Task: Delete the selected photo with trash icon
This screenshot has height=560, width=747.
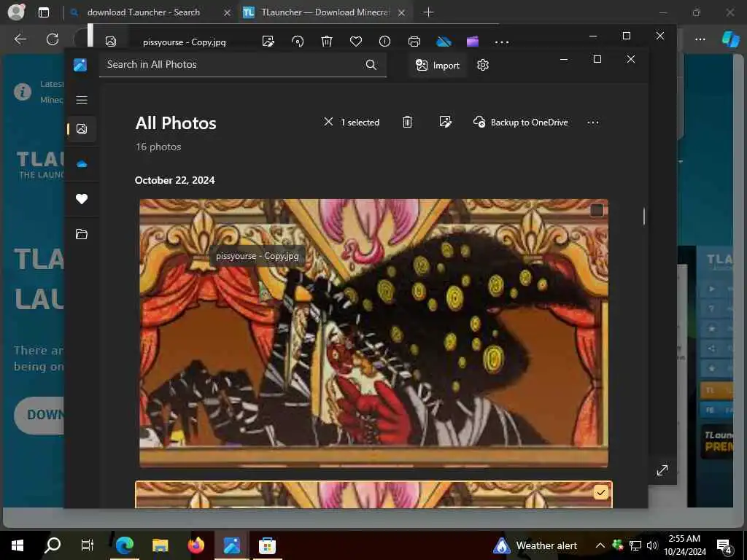Action: tap(407, 122)
